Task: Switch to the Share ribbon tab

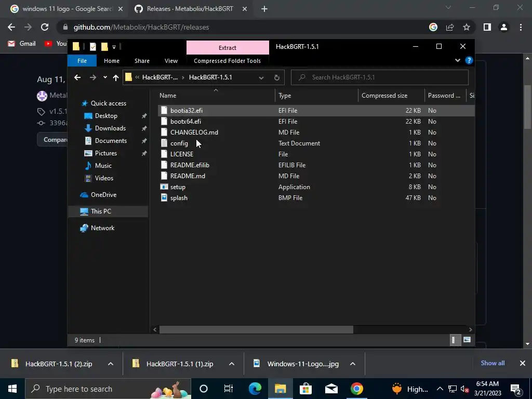Action: pos(142,61)
